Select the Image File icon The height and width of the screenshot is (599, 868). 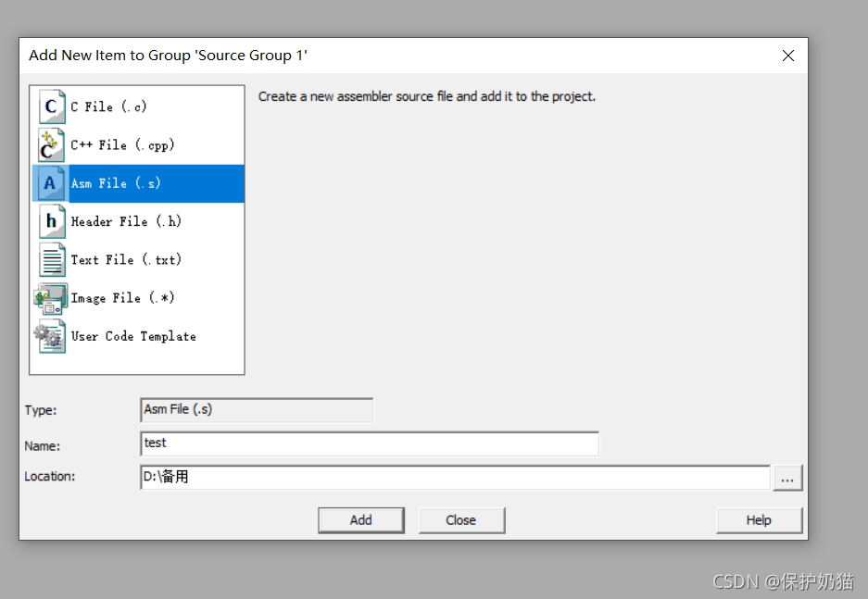tap(51, 298)
